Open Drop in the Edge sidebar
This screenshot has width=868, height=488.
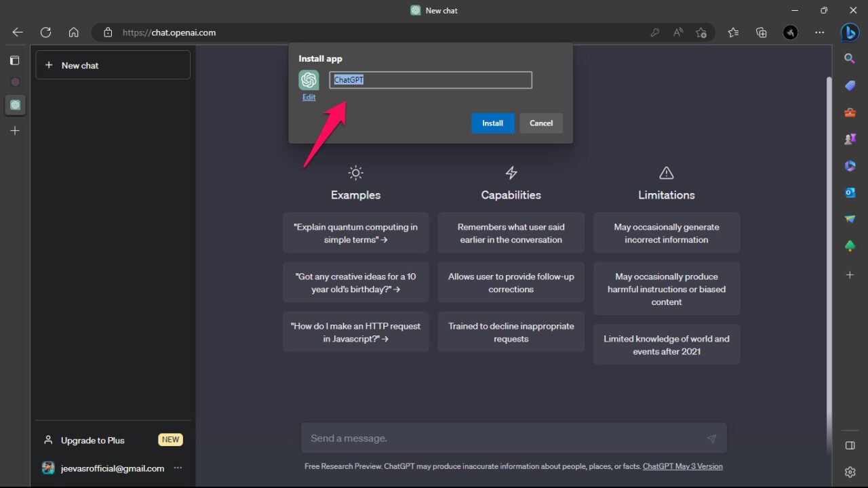pos(850,219)
